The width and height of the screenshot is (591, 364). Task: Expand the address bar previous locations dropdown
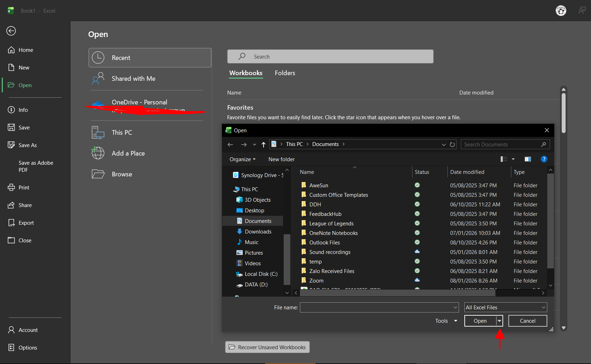(x=444, y=145)
